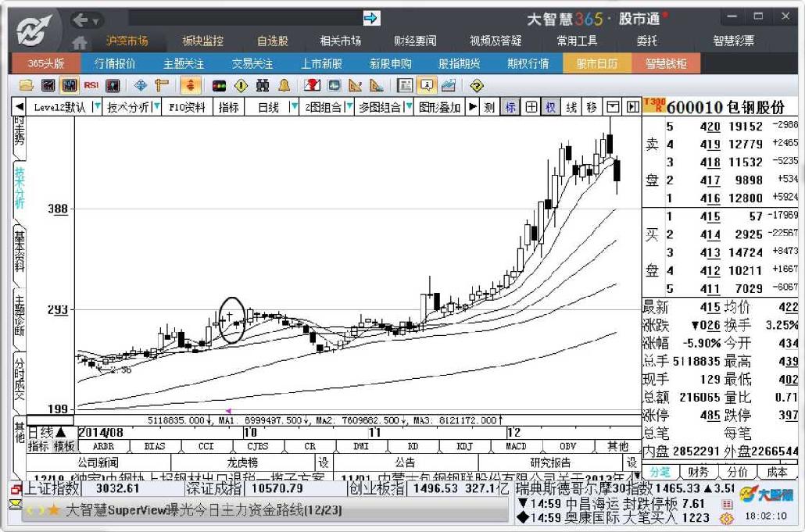Open the window dropdown box icon in the chart bar
Screen dimensions: 805x532
tap(613, 107)
